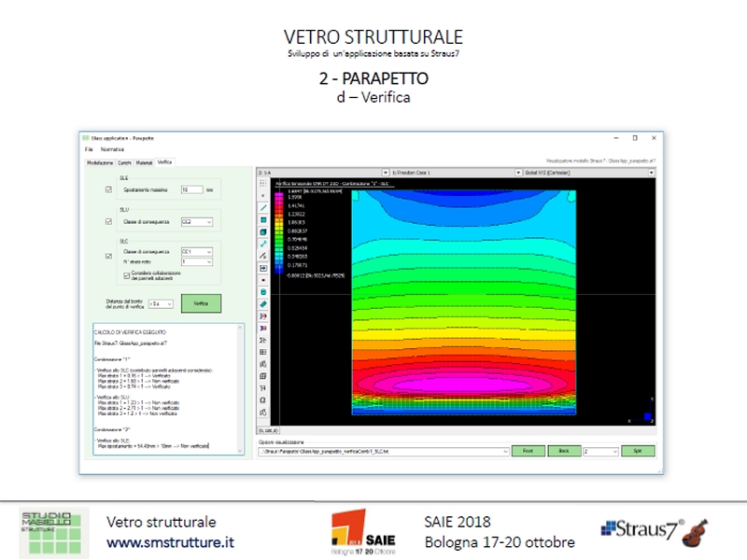Viewport: 747px width, 560px height.
Task: Uncheck 'Considera collaborazione dei pannelli adiacenti'
Action: (126, 274)
